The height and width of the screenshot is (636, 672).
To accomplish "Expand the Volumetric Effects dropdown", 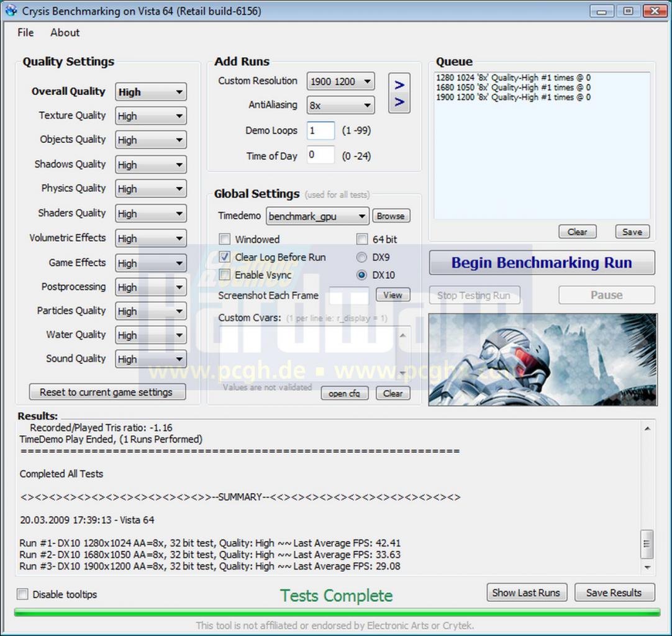I will (x=150, y=238).
